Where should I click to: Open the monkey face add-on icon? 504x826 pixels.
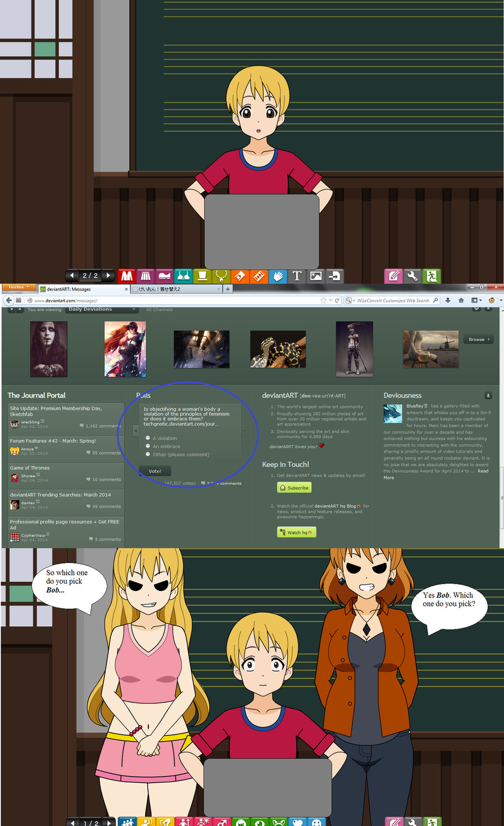tap(491, 300)
